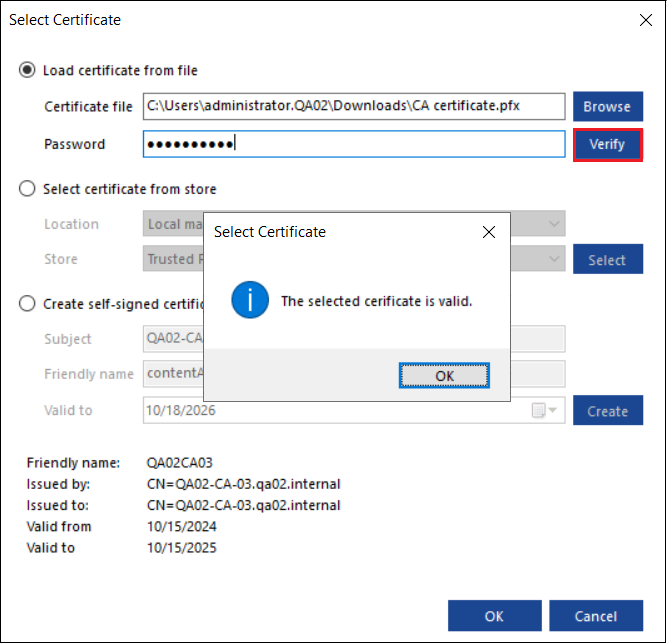Confirm the certificate valid message with OK
Screen dimensions: 667x644
444,375
